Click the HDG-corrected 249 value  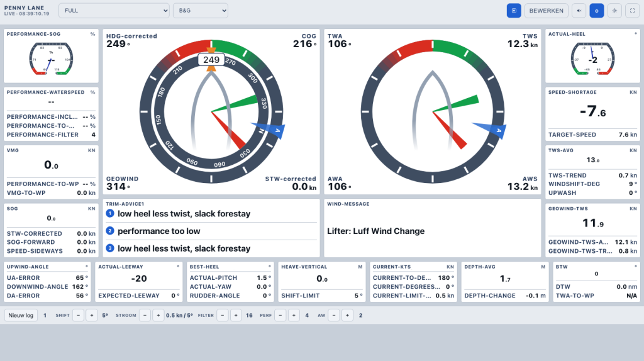coord(118,43)
